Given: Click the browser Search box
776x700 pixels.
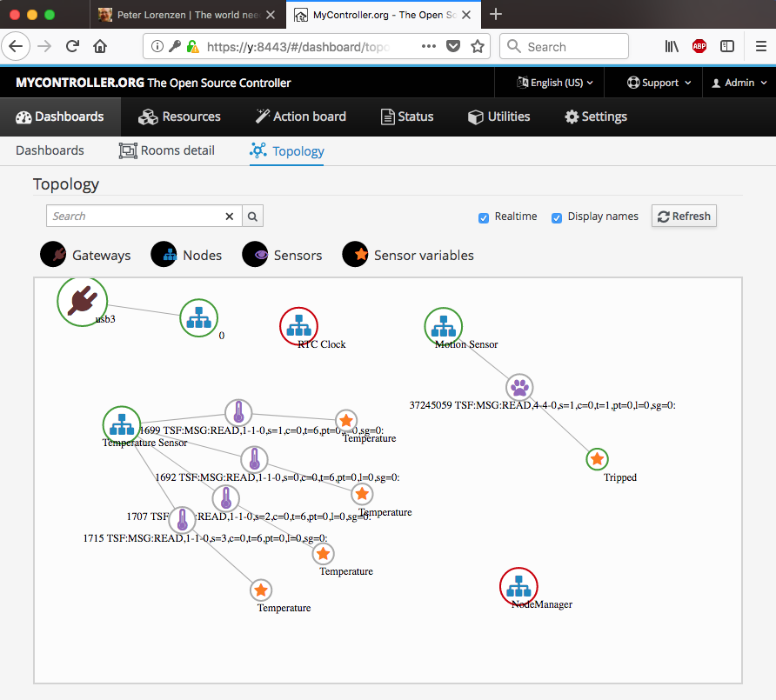Looking at the screenshot, I should [x=565, y=46].
